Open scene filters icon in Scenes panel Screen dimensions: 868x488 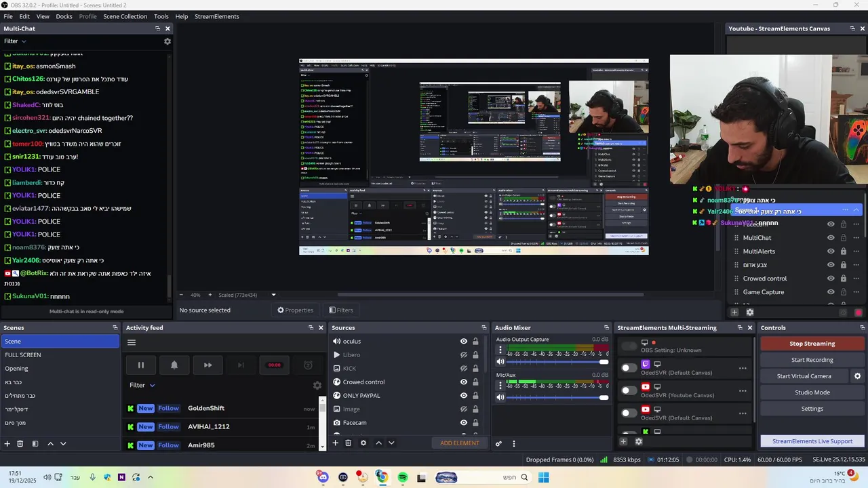point(35,444)
